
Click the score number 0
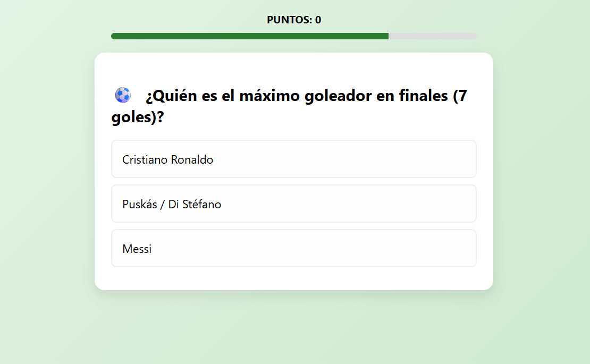click(318, 20)
